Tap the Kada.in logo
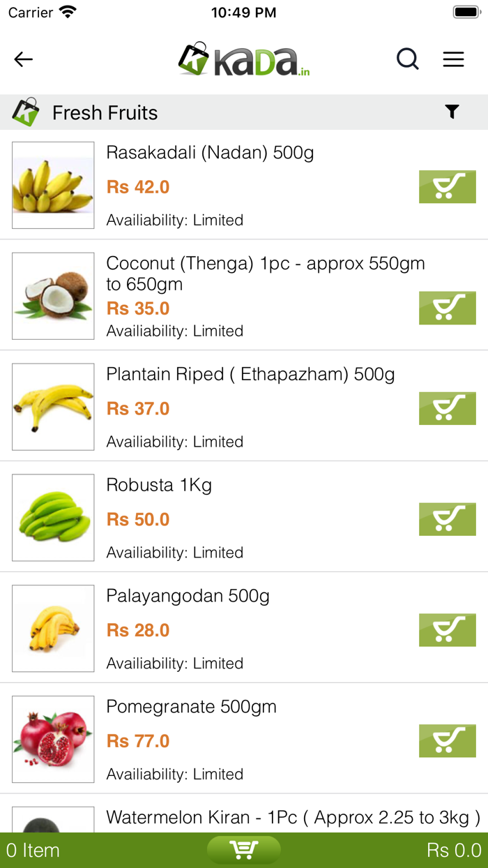The height and width of the screenshot is (868, 488). coord(244,59)
